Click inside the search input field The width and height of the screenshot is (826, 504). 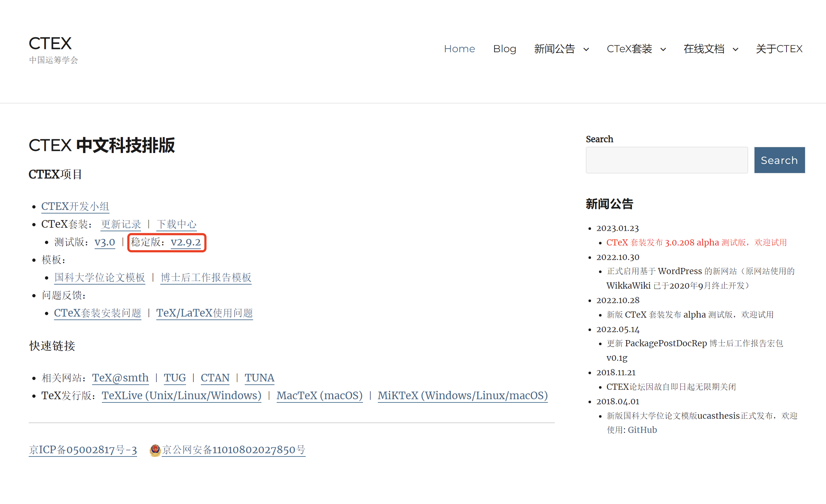(666, 160)
